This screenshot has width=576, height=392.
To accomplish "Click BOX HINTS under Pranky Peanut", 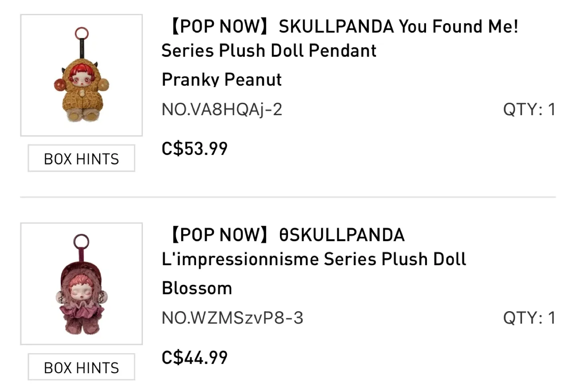I will (x=81, y=159).
